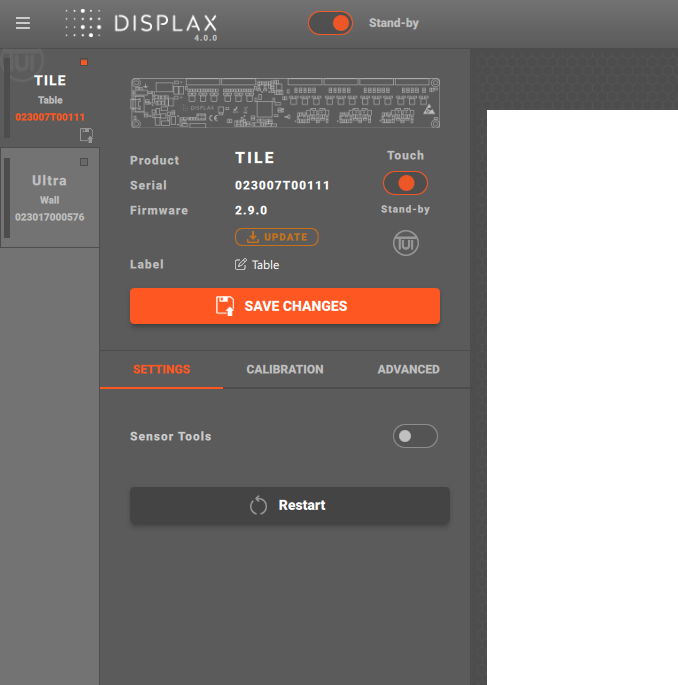This screenshot has width=678, height=685.
Task: Select the TILE Table device in sidebar
Action: tap(49, 98)
